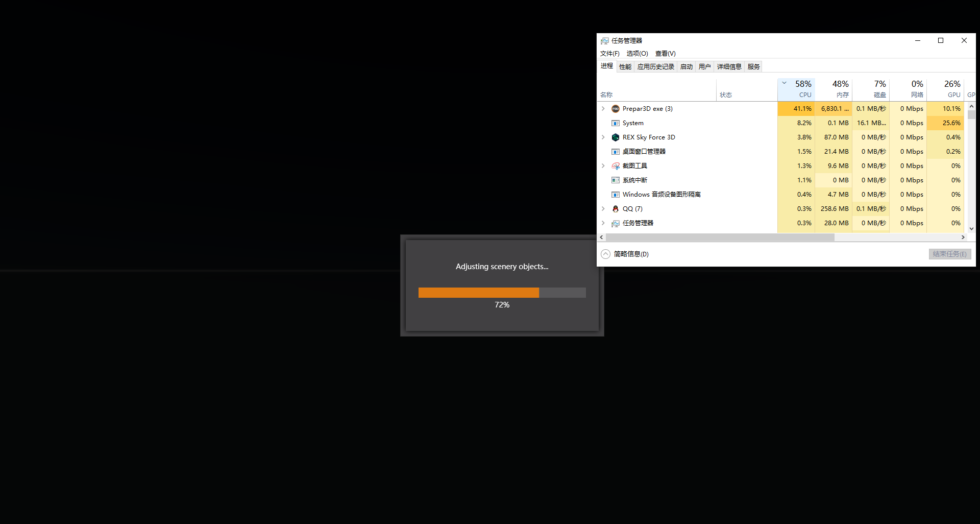Click the horizontal scroll right arrow

963,237
